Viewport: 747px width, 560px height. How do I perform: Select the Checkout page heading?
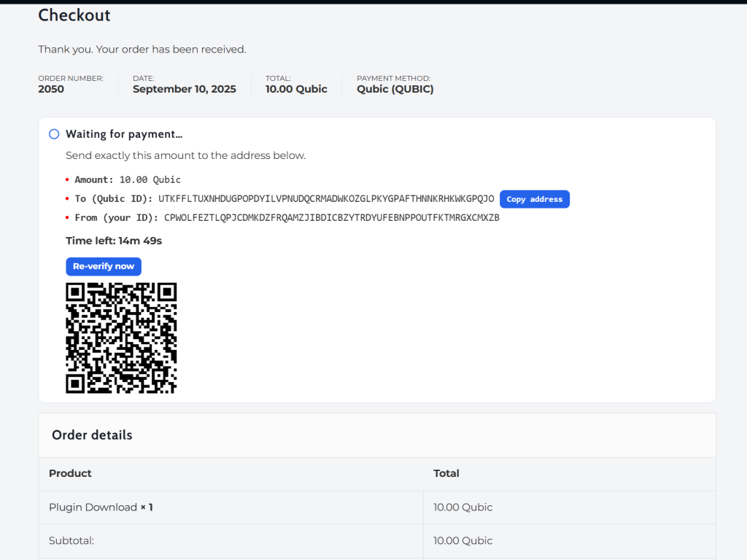[74, 15]
